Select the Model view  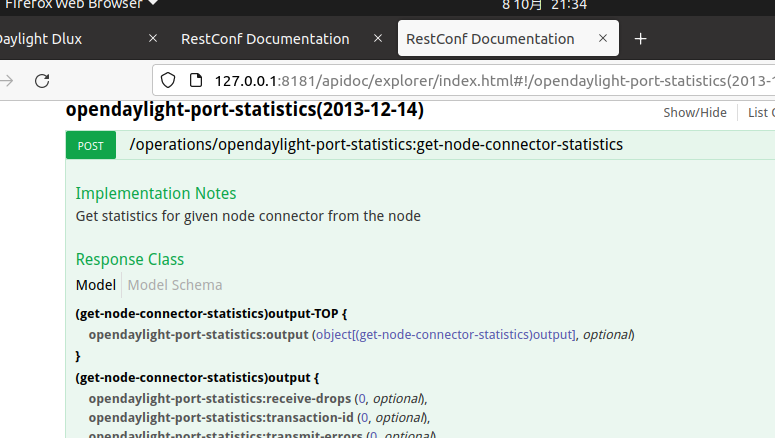(x=96, y=285)
